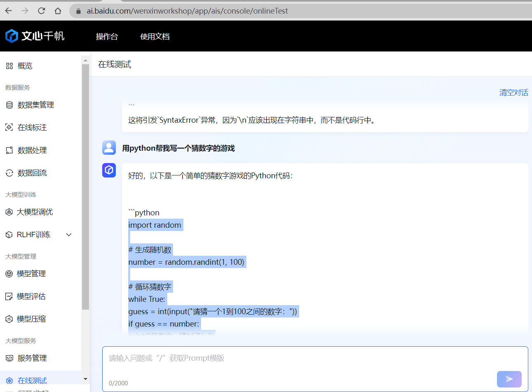Click the 0/2000 character counter
The height and width of the screenshot is (392, 532).
(118, 383)
